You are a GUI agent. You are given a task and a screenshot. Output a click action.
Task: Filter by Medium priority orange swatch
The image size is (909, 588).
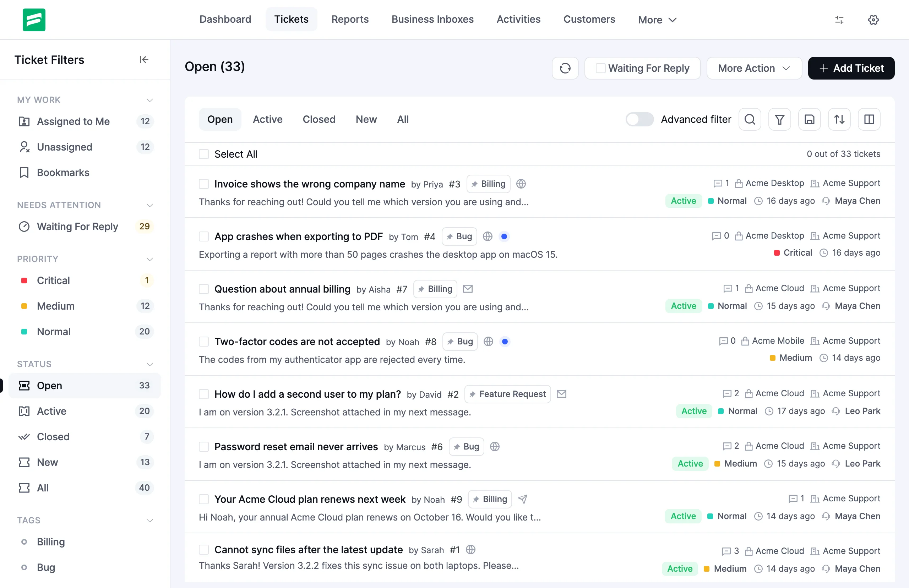[24, 306]
